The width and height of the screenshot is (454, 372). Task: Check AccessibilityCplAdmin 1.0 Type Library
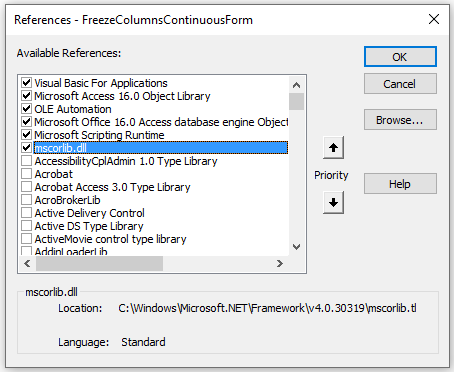pyautogui.click(x=26, y=161)
